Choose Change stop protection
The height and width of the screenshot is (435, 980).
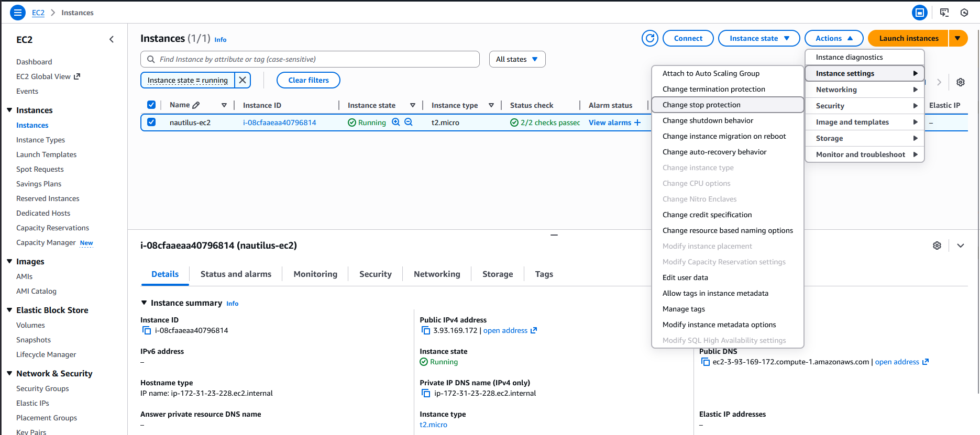tap(728, 105)
